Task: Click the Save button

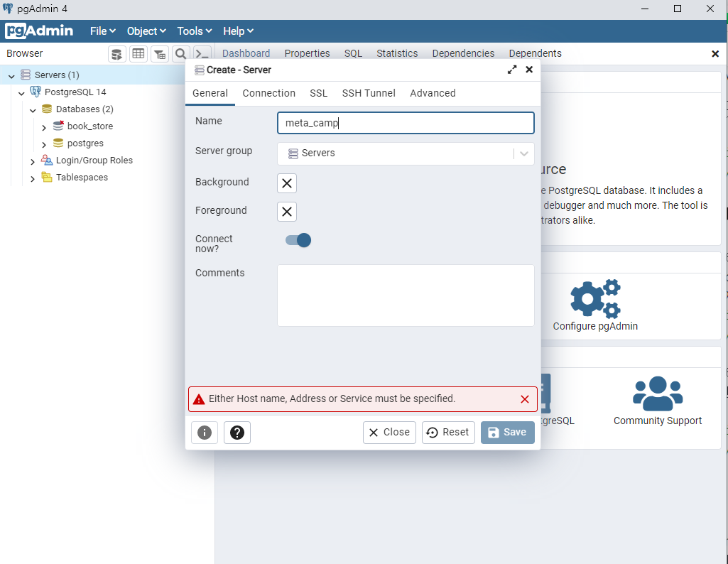Action: 507,433
